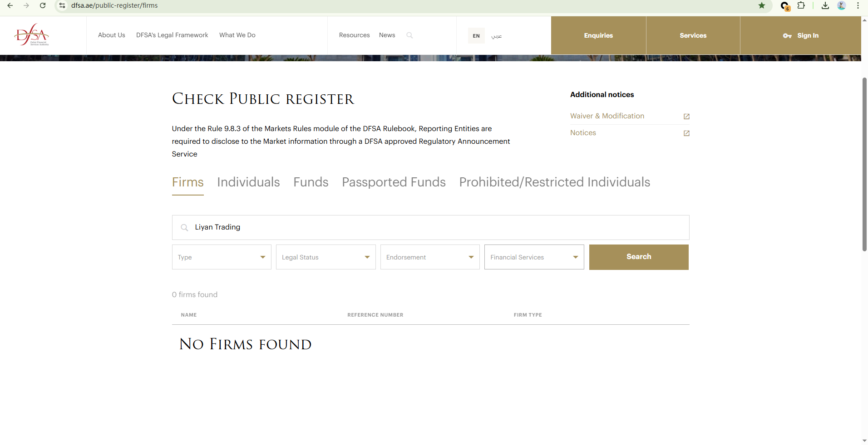This screenshot has width=868, height=445.
Task: Click the browser address bar URL
Action: click(114, 5)
